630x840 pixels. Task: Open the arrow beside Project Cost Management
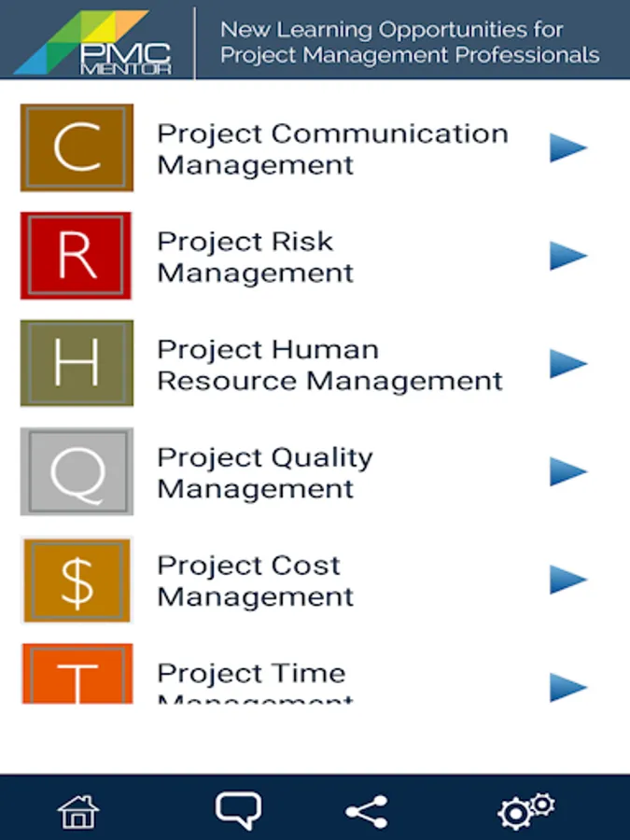click(568, 580)
